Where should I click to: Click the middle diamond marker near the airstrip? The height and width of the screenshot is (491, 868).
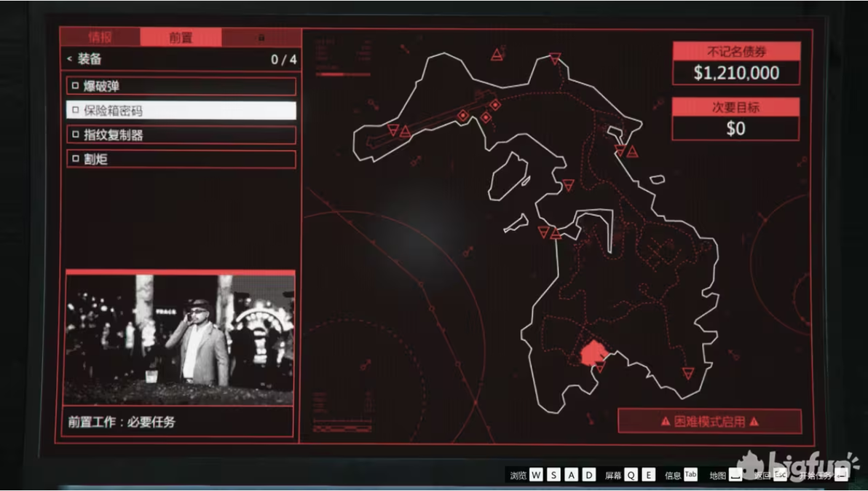coord(486,117)
